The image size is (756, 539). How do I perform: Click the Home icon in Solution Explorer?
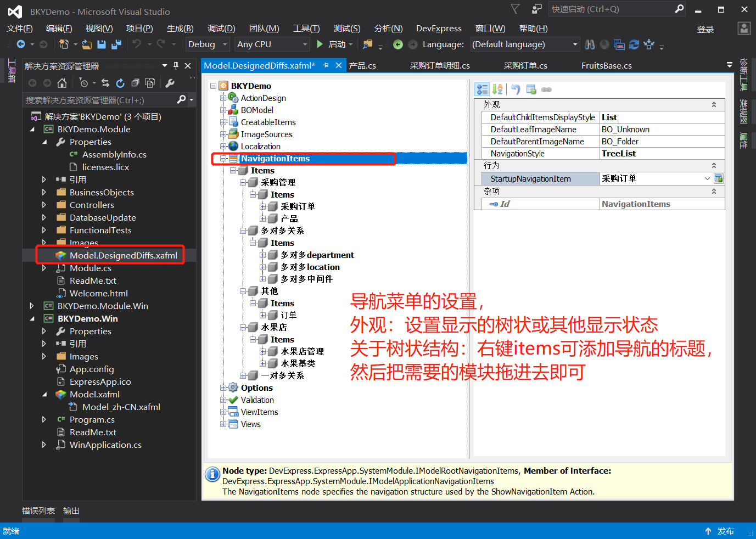pos(62,83)
